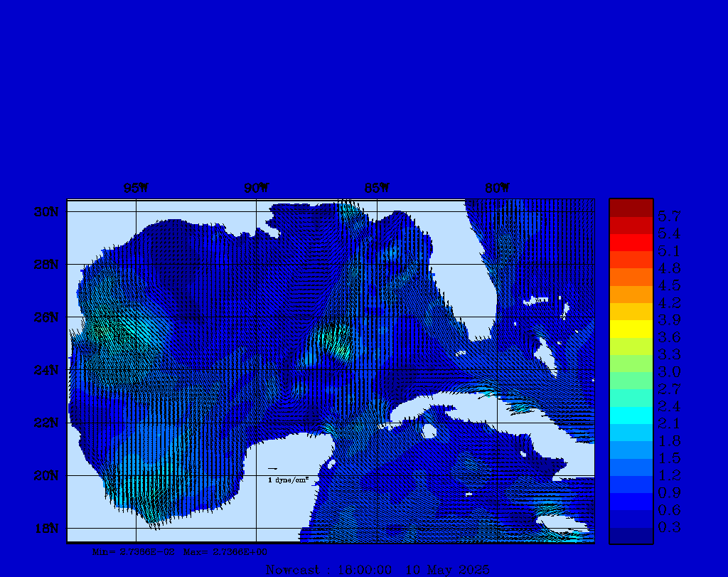728x577 pixels.
Task: Click the 1 dyne/cm² scale label
Action: [x=288, y=480]
